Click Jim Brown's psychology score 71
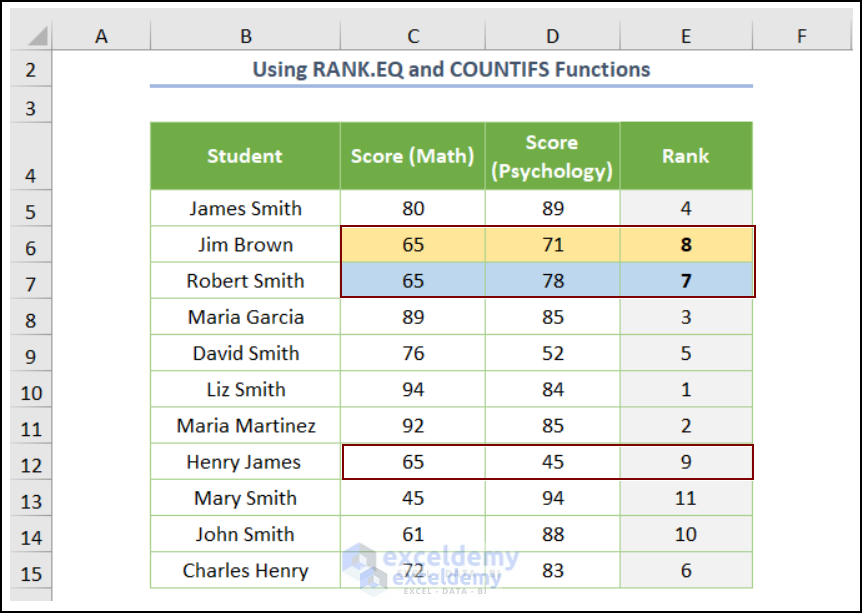Viewport: 862px width, 613px height. (x=552, y=245)
